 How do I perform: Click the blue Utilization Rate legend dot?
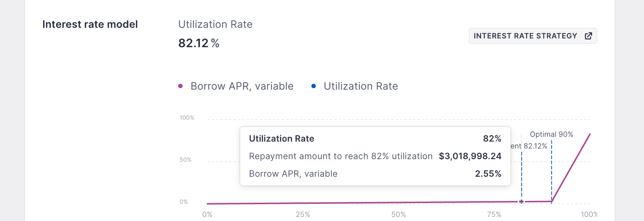click(314, 86)
